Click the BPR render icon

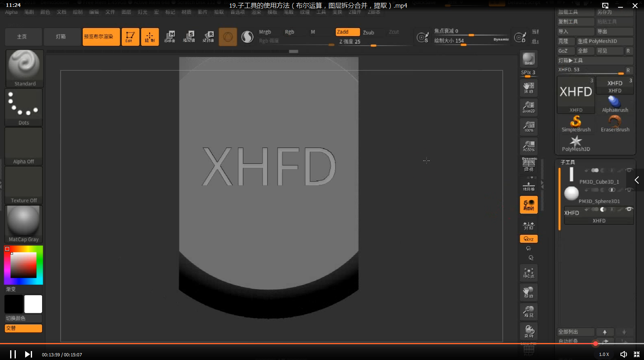[x=528, y=59]
